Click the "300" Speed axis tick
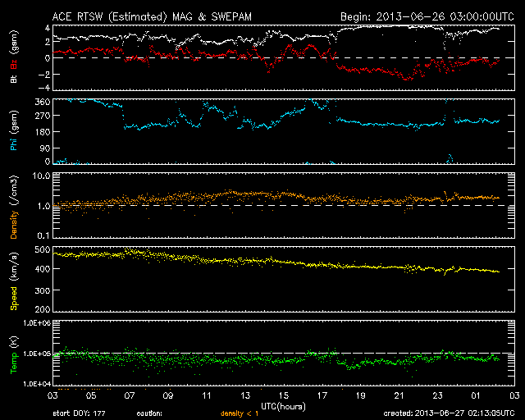Image resolution: width=525 pixels, height=420 pixels. tap(43, 290)
